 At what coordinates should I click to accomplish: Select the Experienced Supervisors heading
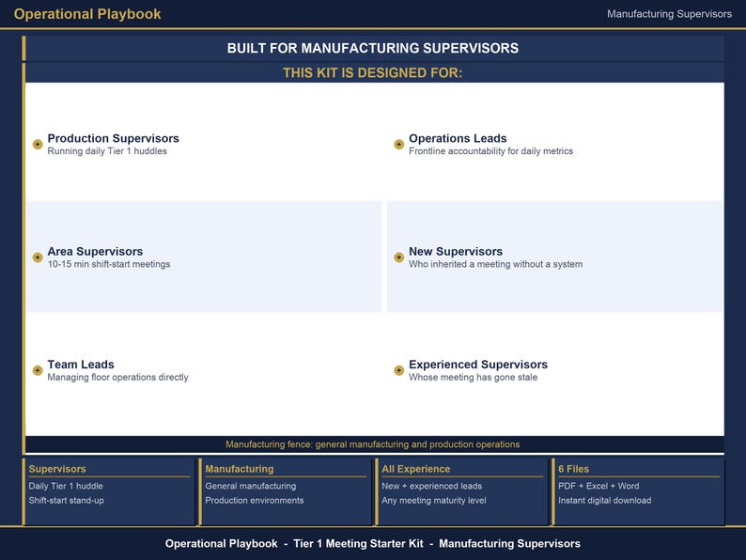click(478, 365)
